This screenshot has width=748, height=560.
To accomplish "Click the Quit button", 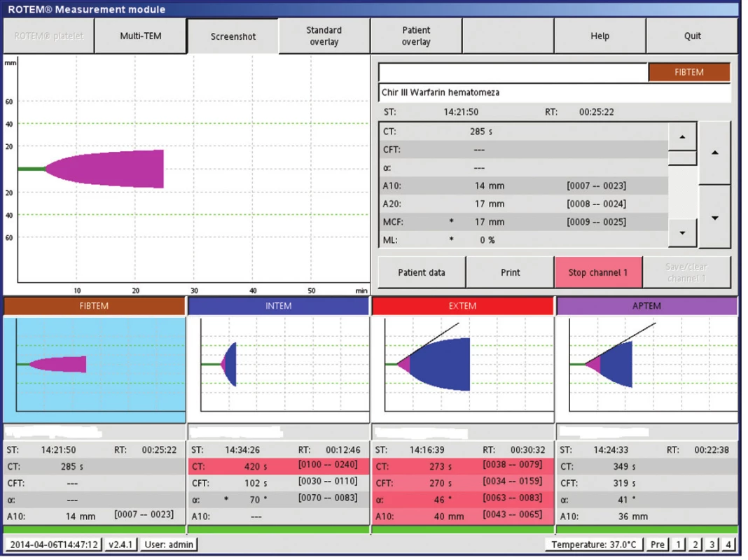I will (692, 36).
